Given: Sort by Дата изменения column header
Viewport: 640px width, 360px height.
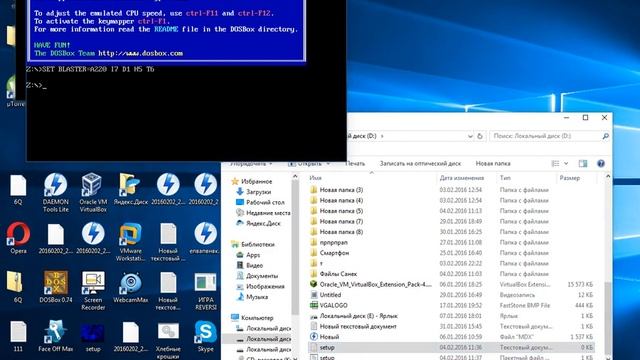Looking at the screenshot, I should (462, 178).
